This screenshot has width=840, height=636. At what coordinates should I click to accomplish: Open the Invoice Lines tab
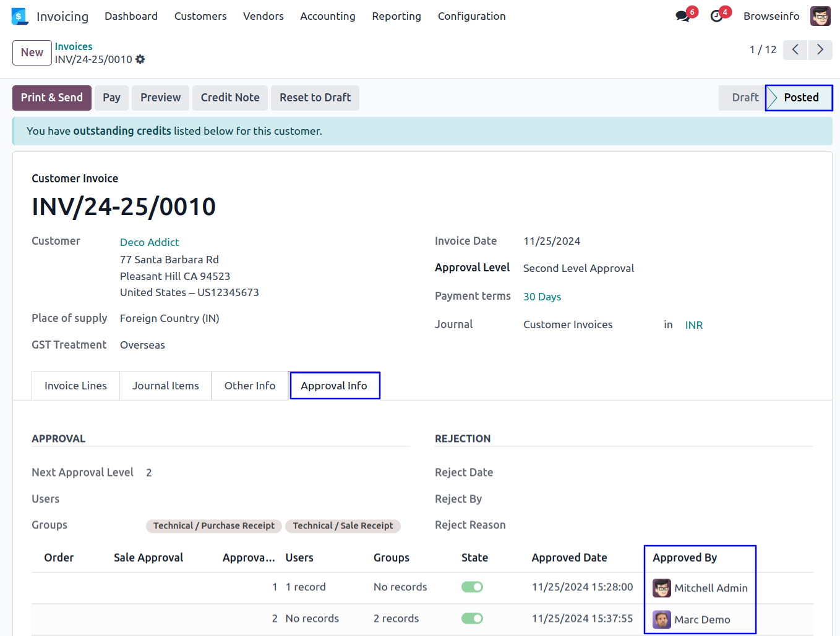pos(75,386)
